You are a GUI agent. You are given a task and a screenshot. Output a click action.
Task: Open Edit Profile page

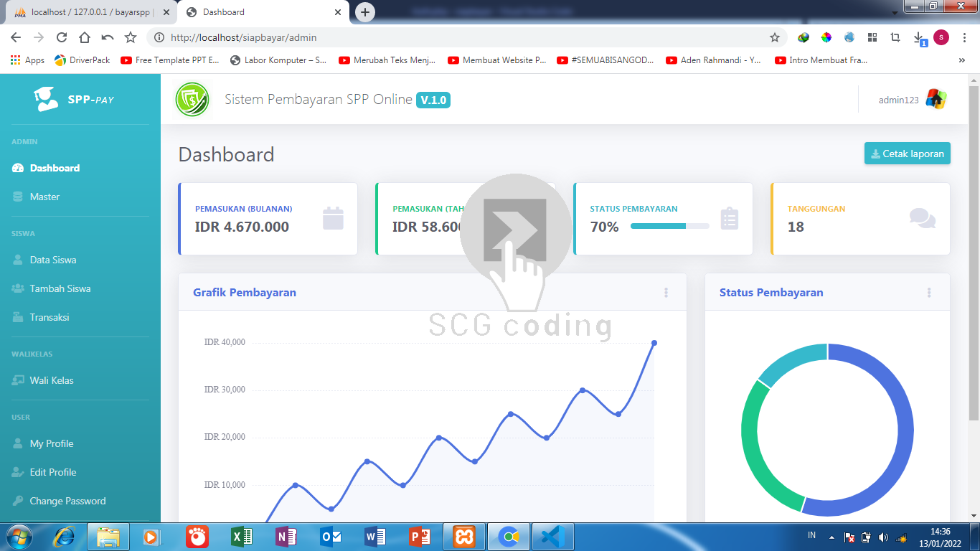(x=44, y=472)
